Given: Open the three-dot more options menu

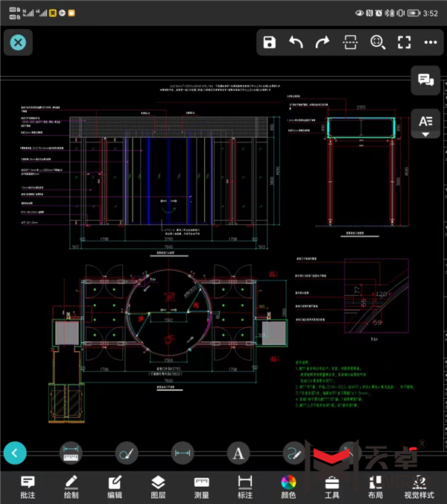Looking at the screenshot, I should (x=430, y=42).
